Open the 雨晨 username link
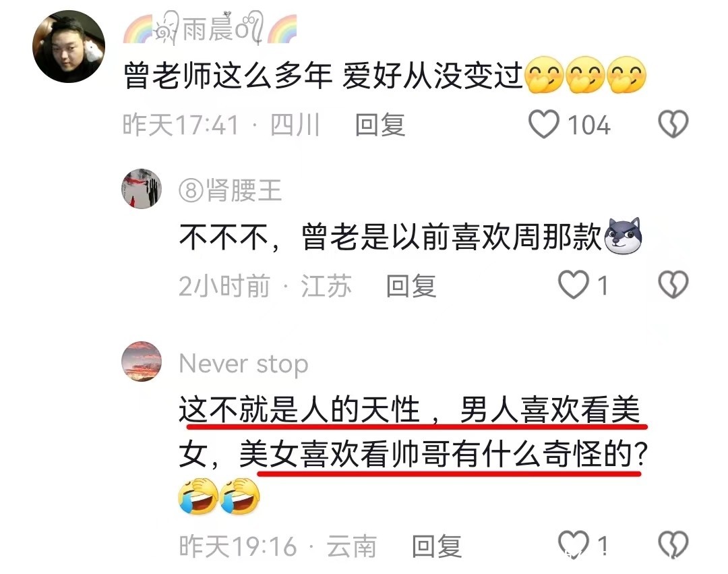 [210, 28]
